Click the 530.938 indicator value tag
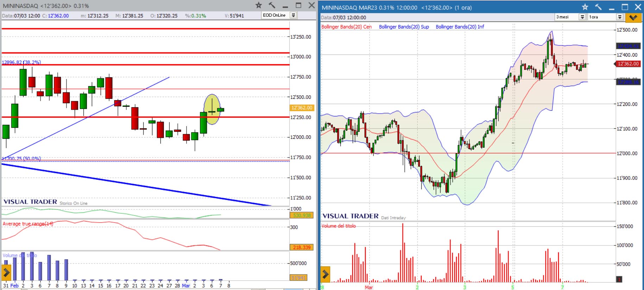This screenshot has height=290, width=644. point(302,215)
